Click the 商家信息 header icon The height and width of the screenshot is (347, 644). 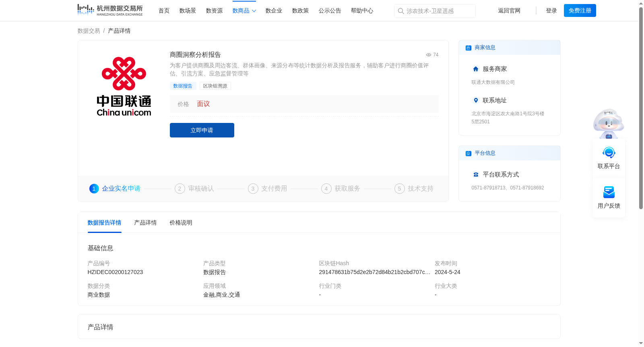coord(469,48)
